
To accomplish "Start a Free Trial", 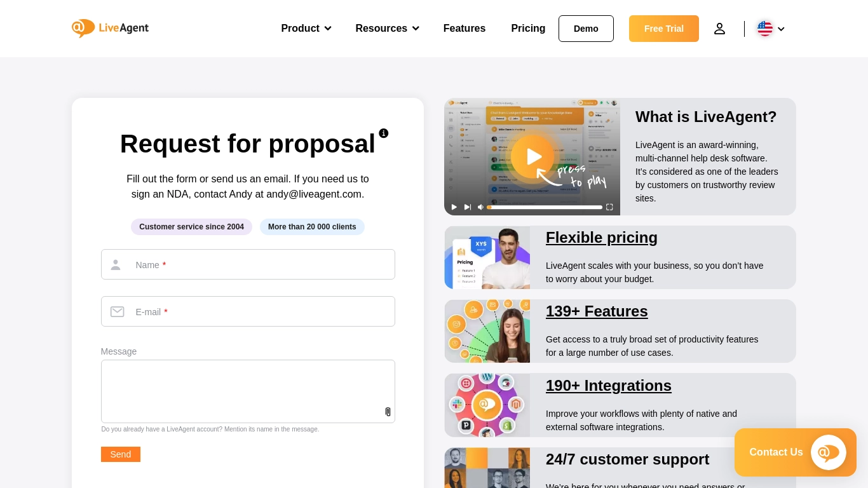I will coord(663,28).
